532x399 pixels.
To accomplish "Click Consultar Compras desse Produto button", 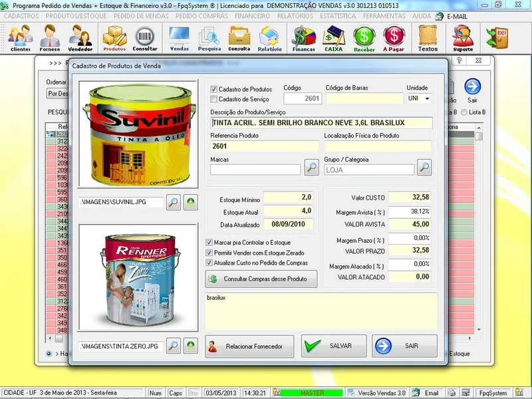I will pyautogui.click(x=261, y=279).
